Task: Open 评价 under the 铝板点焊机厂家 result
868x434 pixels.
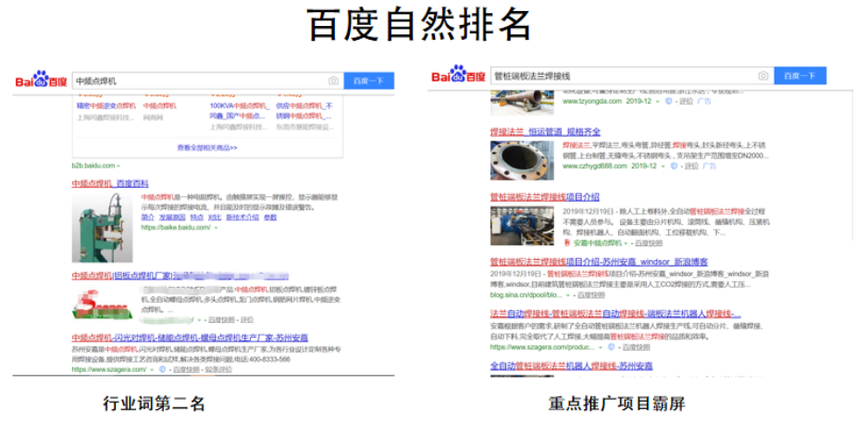Action: 247,319
